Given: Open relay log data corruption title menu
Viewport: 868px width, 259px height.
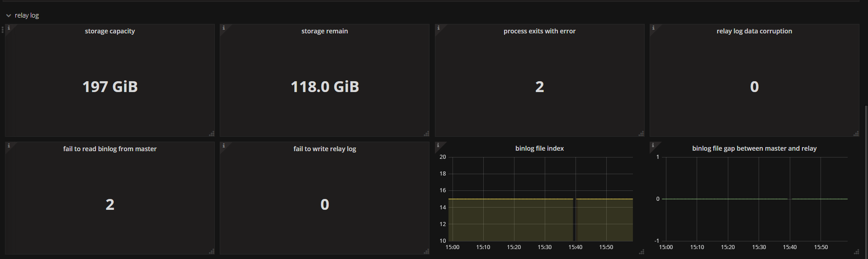Looking at the screenshot, I should tap(754, 31).
